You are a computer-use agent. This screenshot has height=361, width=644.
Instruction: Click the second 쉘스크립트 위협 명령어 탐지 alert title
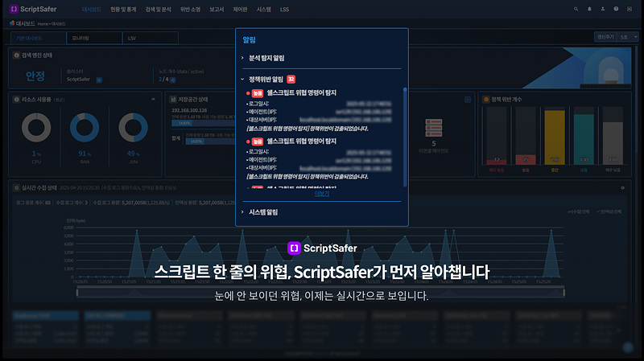[301, 142]
